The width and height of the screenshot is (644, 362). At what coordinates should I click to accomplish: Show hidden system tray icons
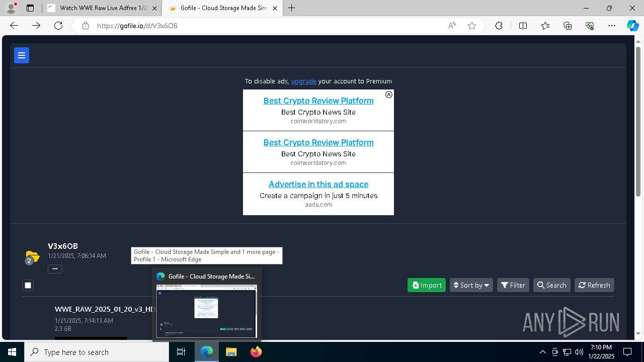tap(542, 352)
